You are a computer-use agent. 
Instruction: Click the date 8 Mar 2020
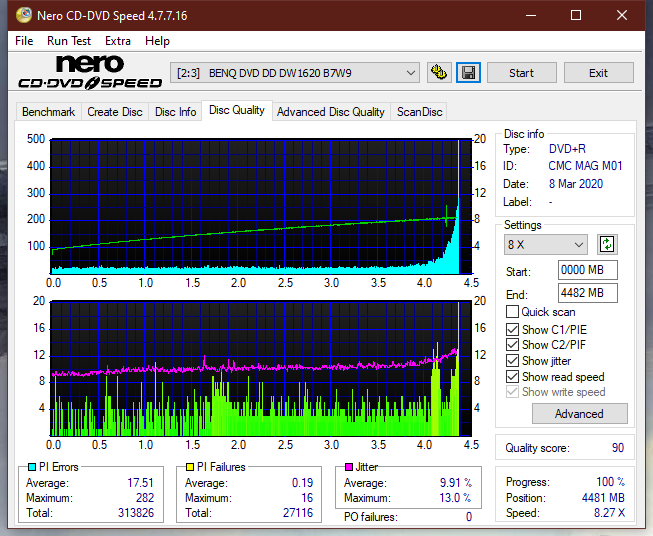point(576,184)
